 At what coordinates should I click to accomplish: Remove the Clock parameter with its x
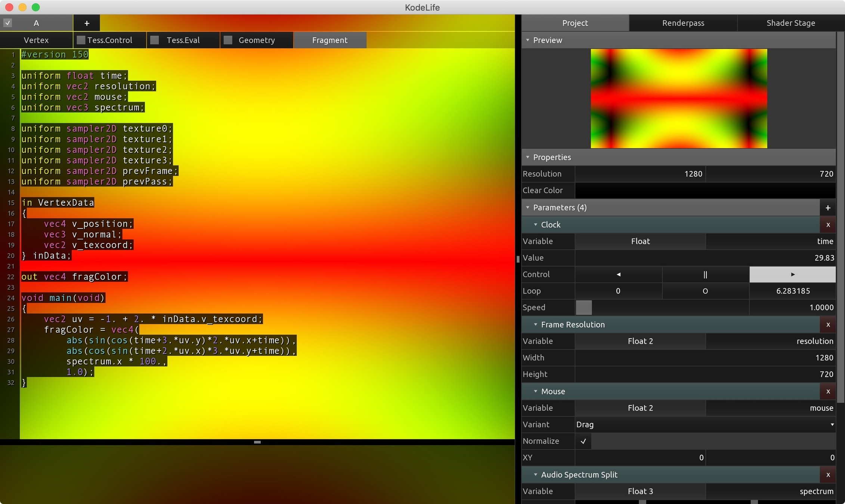click(828, 225)
